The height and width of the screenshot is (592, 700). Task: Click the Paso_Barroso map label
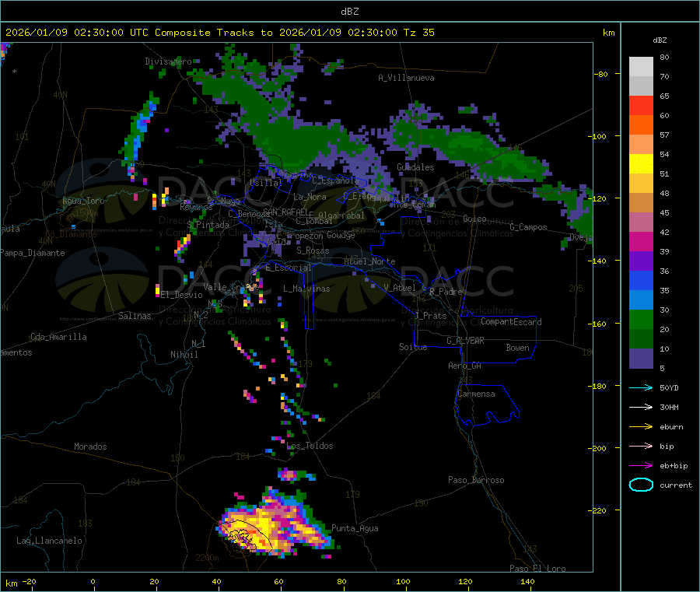(x=476, y=480)
